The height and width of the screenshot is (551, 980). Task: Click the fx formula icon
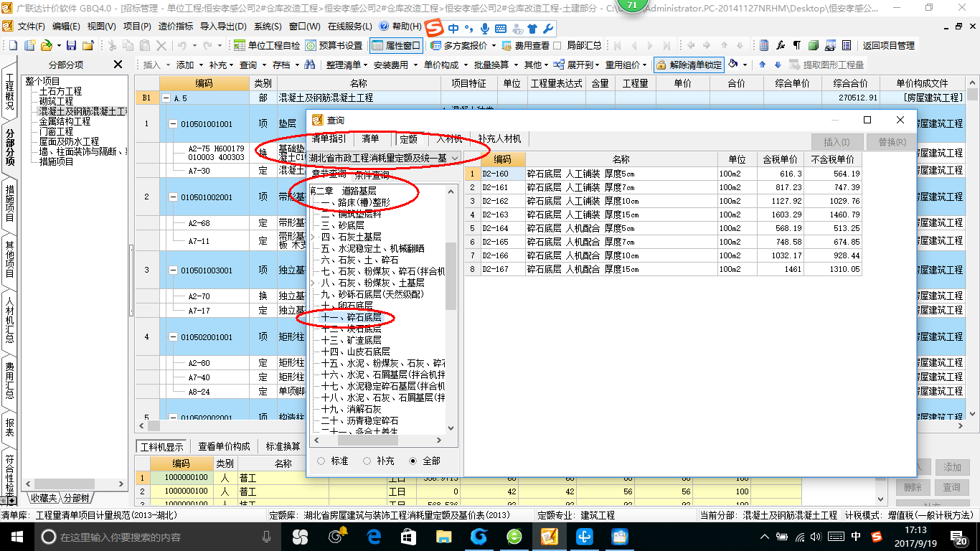pos(781,45)
